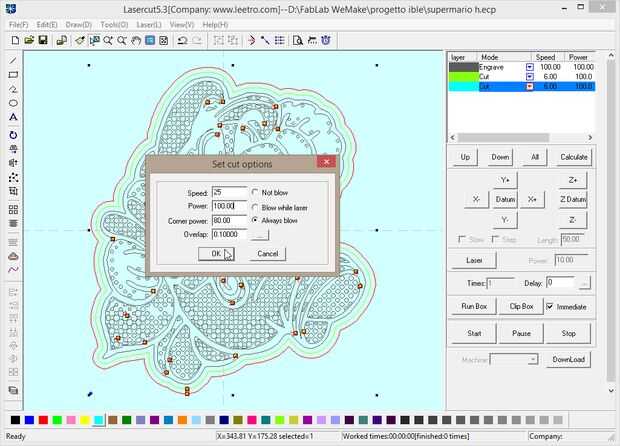620x446 pixels.
Task: Open the Help menu
Action: [x=215, y=25]
